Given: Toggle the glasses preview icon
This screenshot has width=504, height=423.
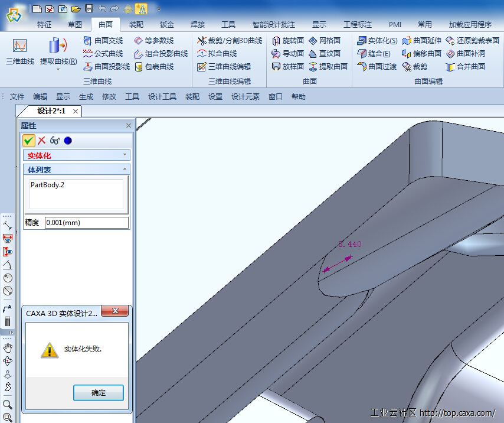Looking at the screenshot, I should 55,141.
